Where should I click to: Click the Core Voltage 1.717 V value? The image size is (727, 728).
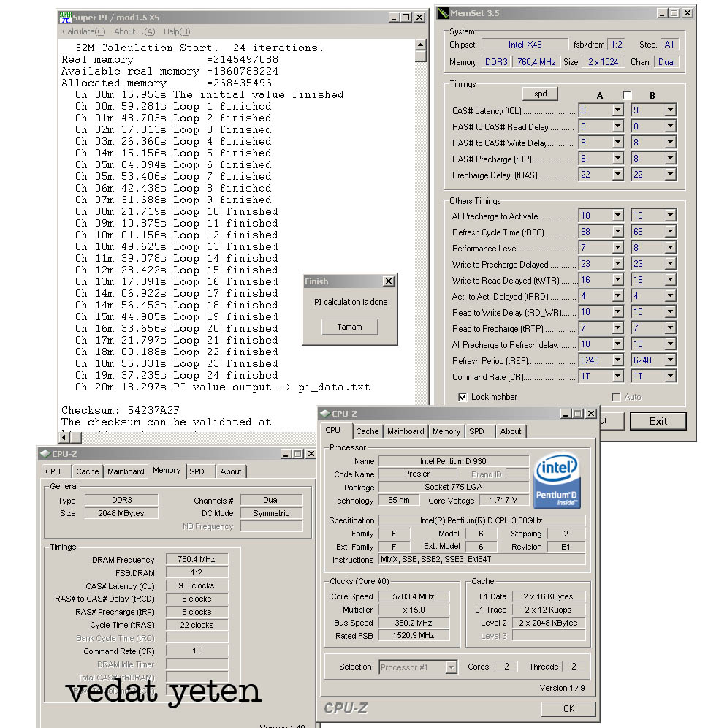coord(503,500)
